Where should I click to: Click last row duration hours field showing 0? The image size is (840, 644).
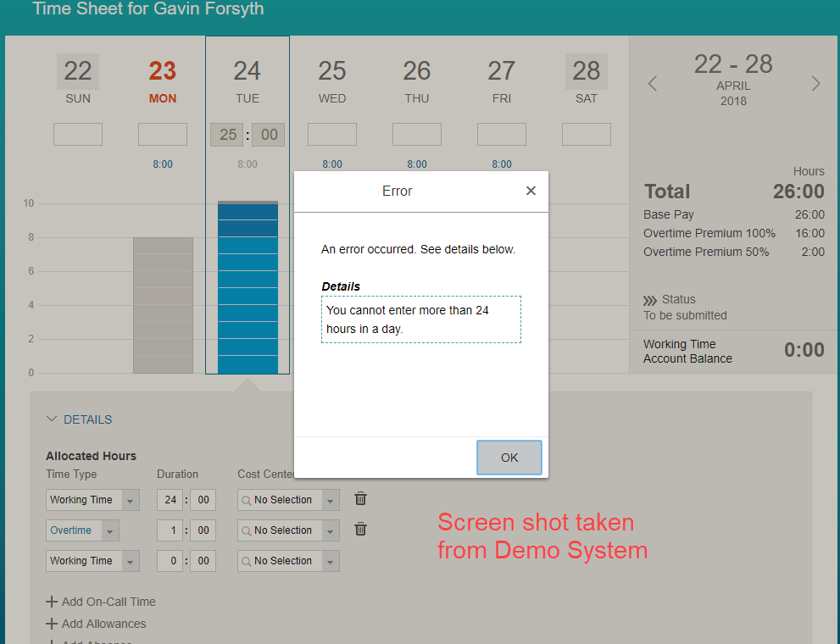click(x=170, y=561)
